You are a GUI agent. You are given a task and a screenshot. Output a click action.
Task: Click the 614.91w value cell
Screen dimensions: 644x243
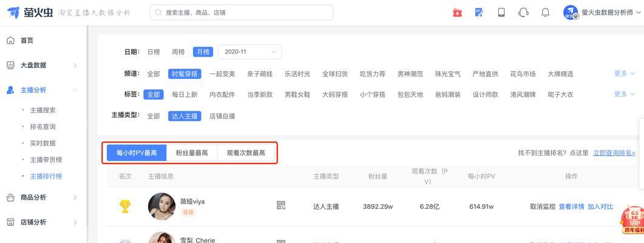click(x=481, y=207)
